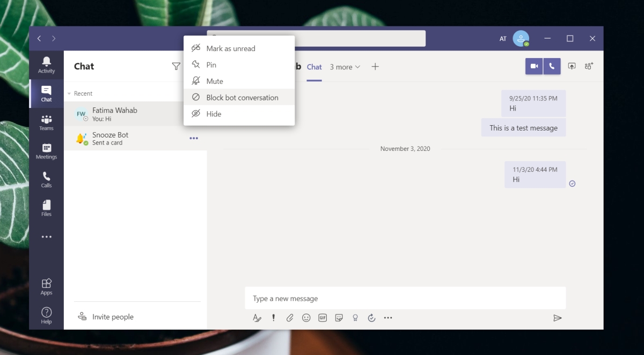Choose Pin from context menu

point(239,65)
